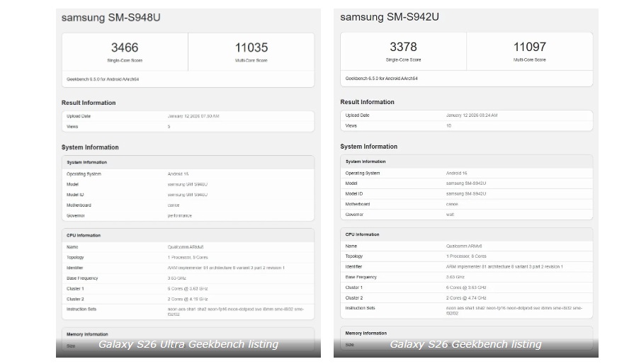Screen dimensions: 634x364
Task: Click instruction sets value in SM-S948U listing
Action: (x=236, y=312)
